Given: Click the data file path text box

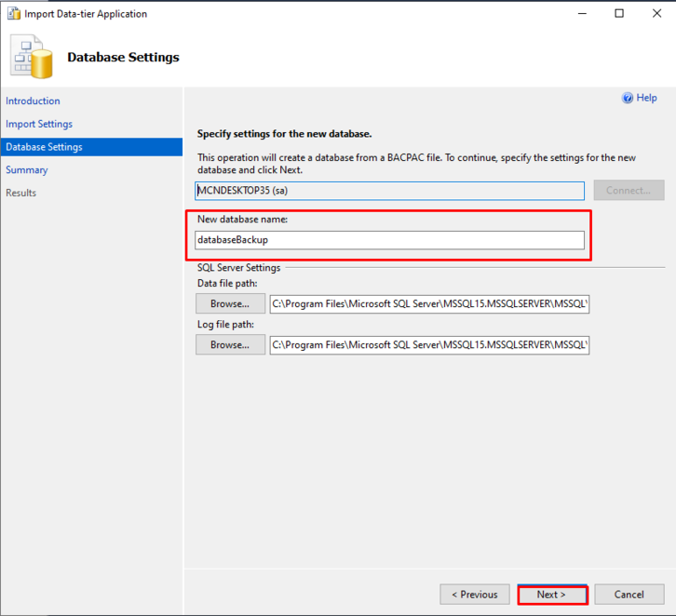Looking at the screenshot, I should [429, 303].
